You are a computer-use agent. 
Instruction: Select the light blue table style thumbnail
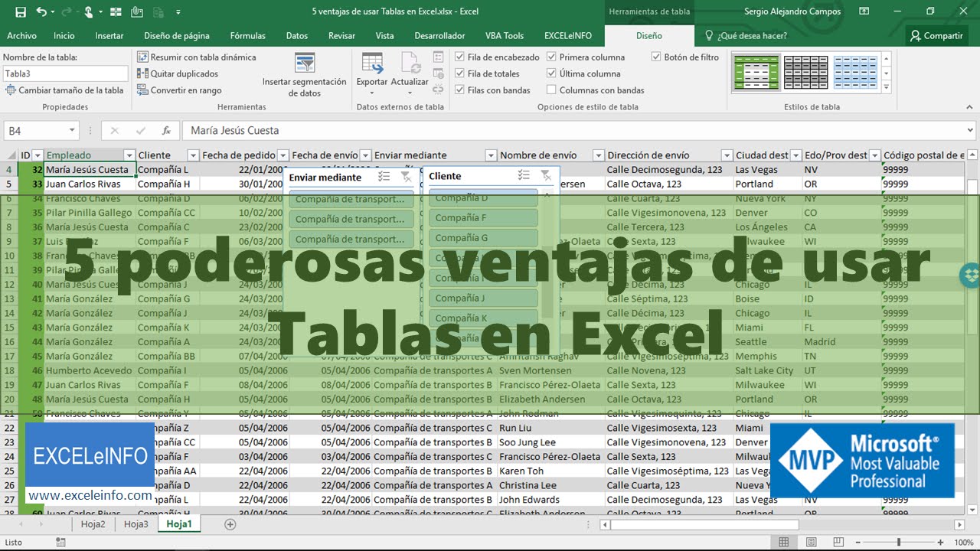(x=855, y=73)
